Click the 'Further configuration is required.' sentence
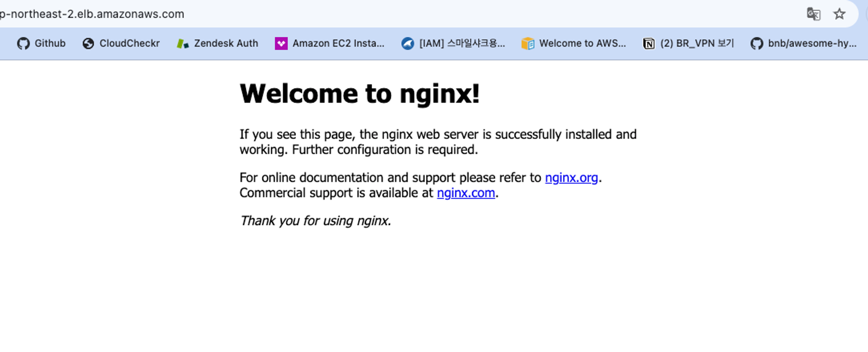868x352 pixels. point(385,150)
